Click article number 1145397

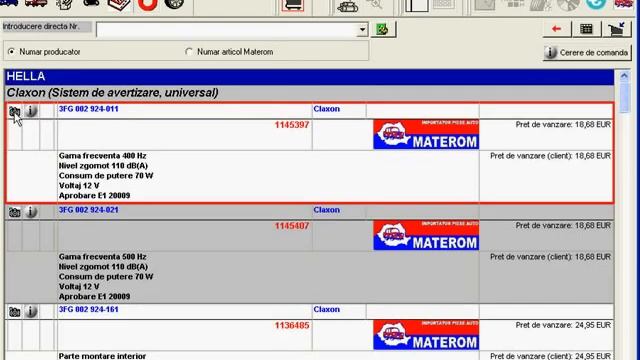[x=292, y=125]
